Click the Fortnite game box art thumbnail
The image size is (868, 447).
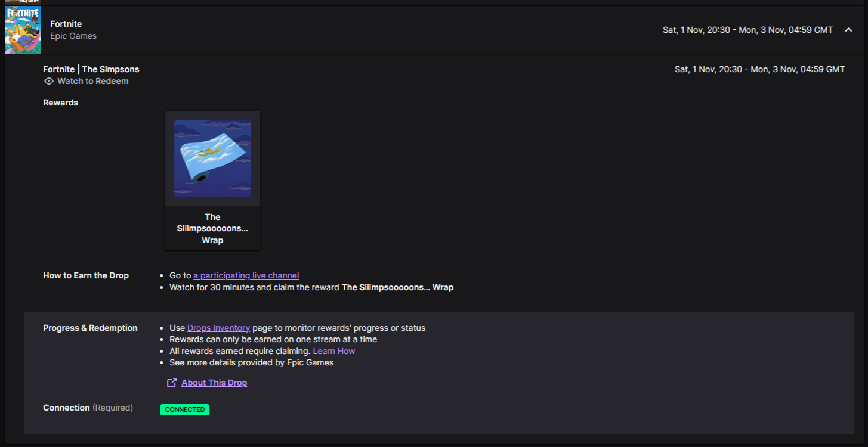(x=23, y=30)
